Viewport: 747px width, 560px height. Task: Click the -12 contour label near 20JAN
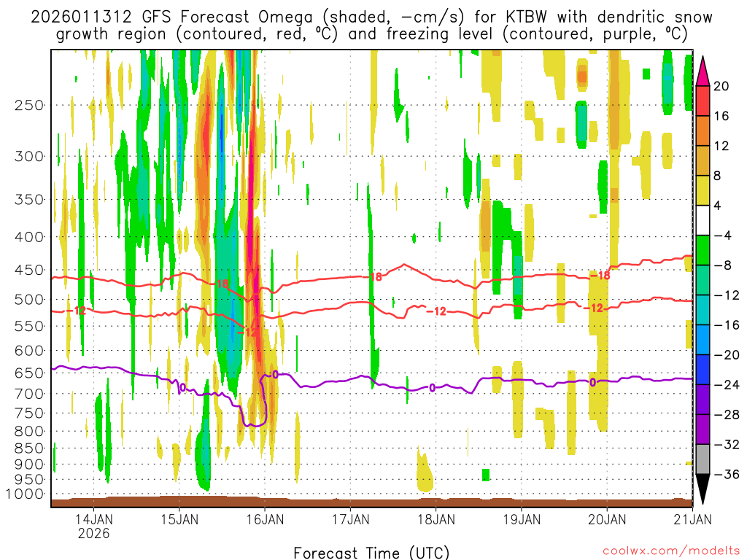coord(594,308)
